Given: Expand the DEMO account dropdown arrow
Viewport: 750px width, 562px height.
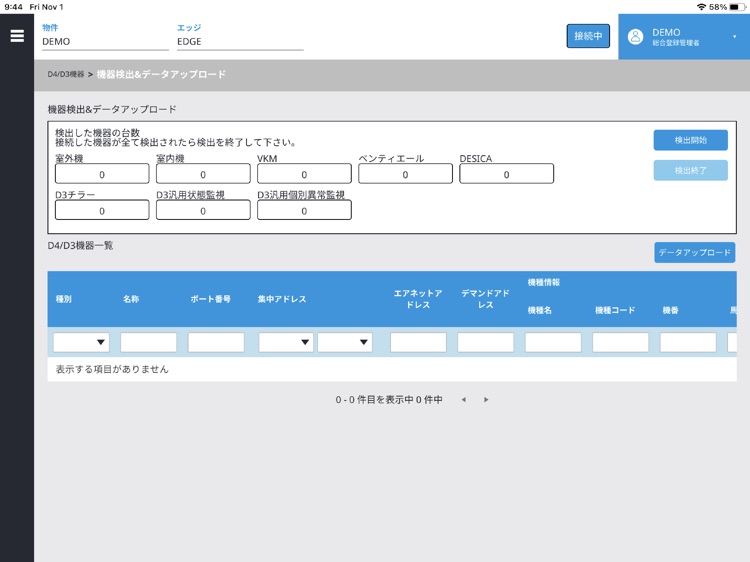Looking at the screenshot, I should pos(734,37).
